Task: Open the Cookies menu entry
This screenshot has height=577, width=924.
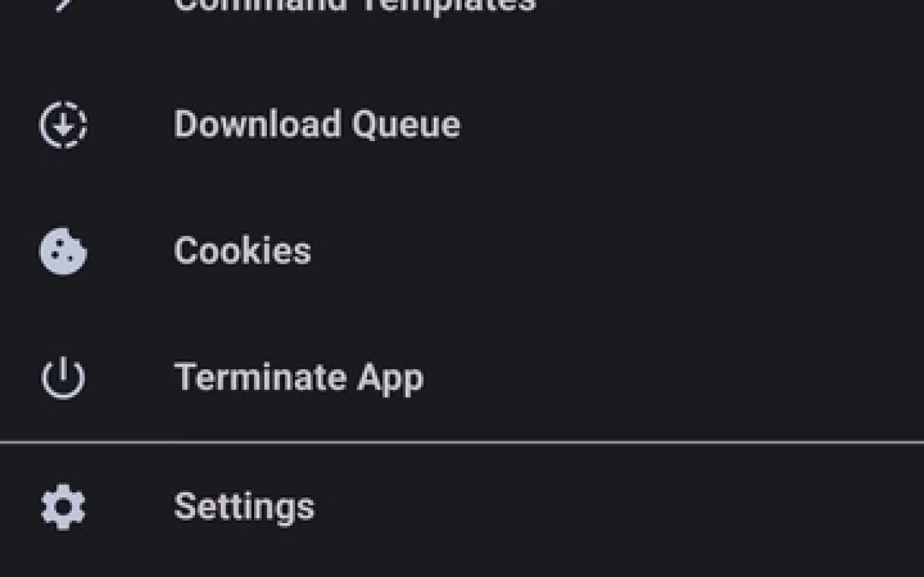Action: pos(242,251)
